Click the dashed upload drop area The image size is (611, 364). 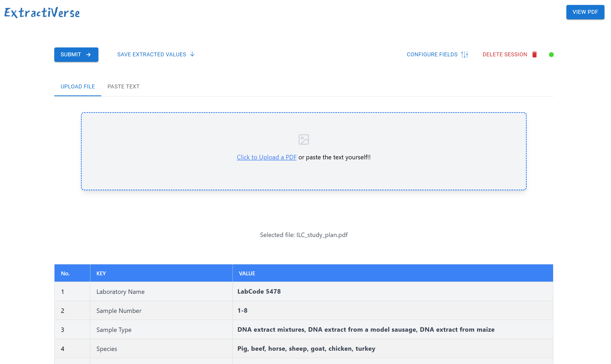tap(304, 151)
